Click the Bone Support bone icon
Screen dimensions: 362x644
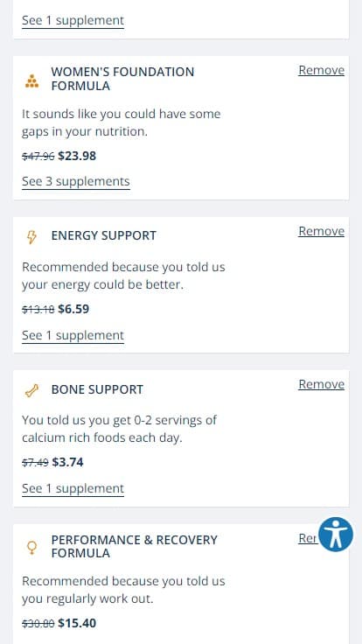click(x=31, y=390)
